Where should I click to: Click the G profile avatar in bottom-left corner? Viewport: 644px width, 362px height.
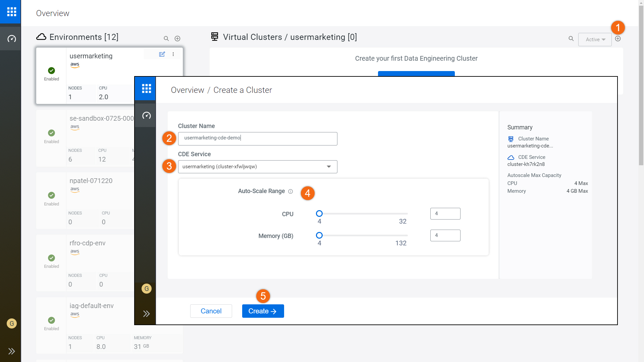[11, 323]
